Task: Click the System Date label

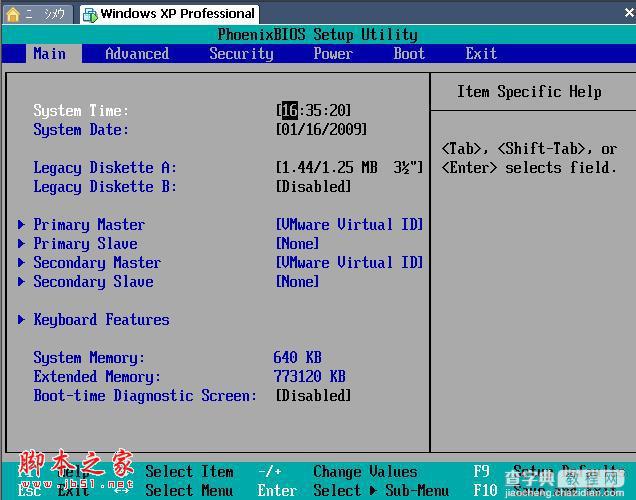Action: (81, 130)
